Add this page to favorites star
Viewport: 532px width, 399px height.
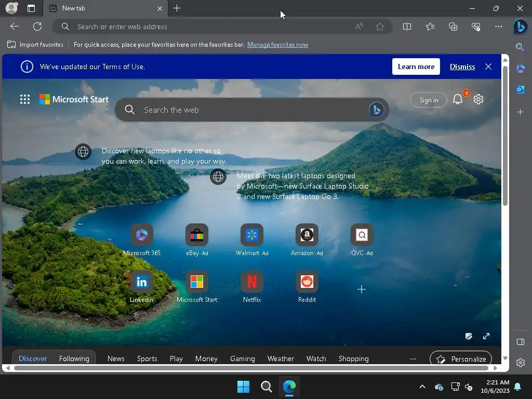pyautogui.click(x=380, y=26)
